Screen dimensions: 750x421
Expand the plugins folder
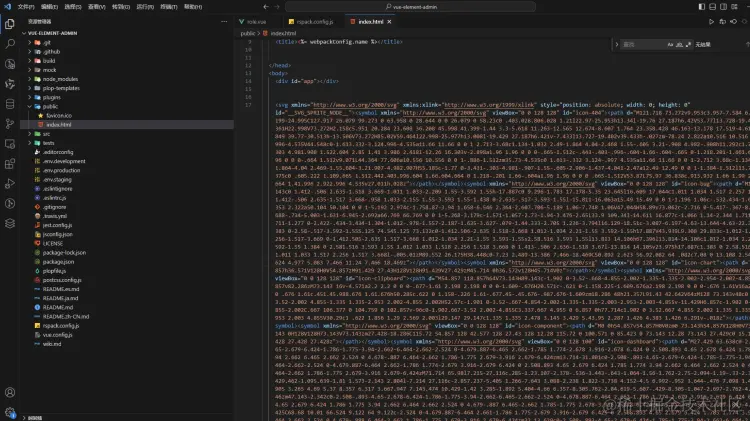tap(127, 97)
